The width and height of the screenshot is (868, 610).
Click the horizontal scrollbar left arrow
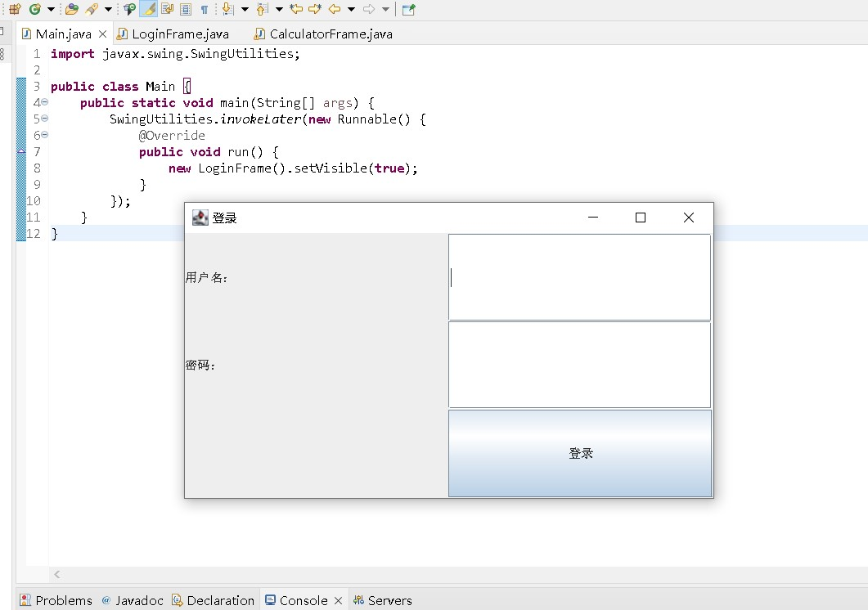point(56,575)
